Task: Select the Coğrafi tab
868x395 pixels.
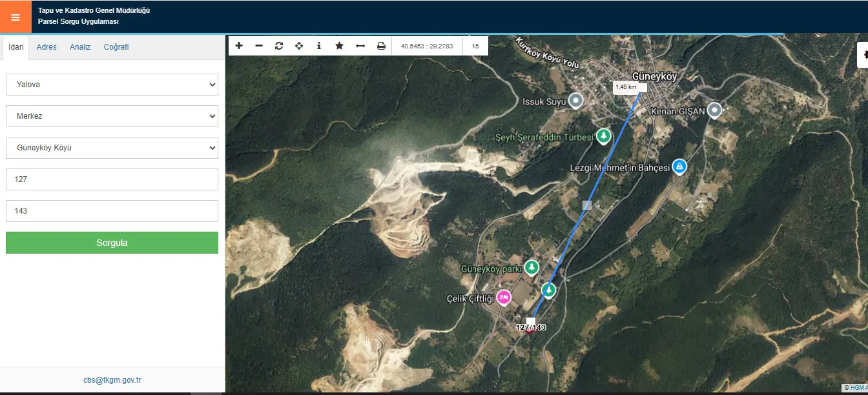Action: pyautogui.click(x=116, y=47)
